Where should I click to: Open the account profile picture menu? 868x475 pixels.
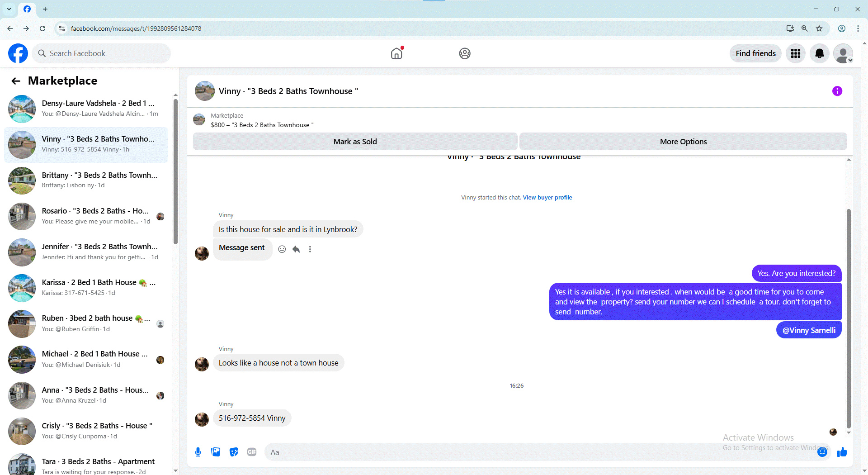843,53
